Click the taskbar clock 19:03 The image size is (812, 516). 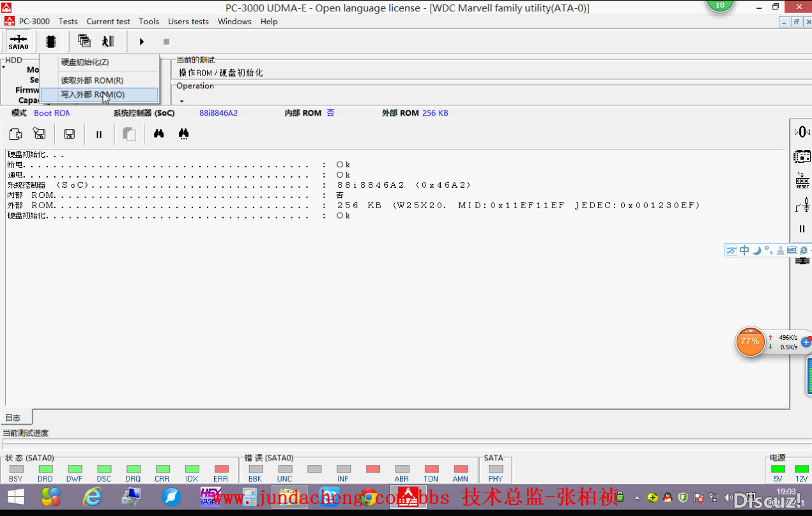click(787, 492)
